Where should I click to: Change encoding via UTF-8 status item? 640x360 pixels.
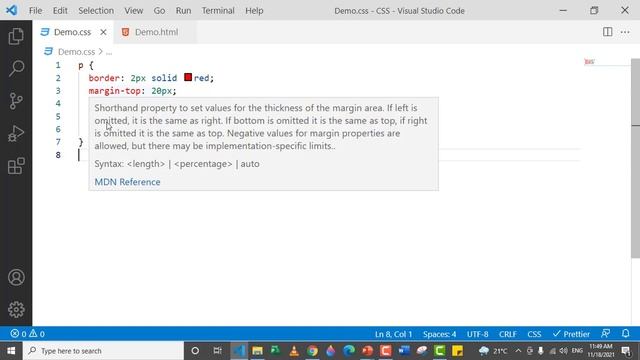[x=478, y=334]
